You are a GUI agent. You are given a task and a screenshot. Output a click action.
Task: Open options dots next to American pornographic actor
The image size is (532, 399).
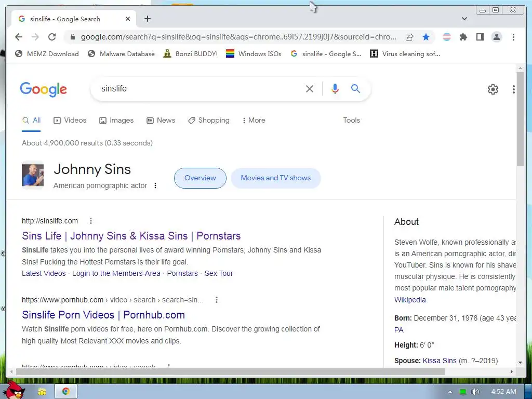155,185
